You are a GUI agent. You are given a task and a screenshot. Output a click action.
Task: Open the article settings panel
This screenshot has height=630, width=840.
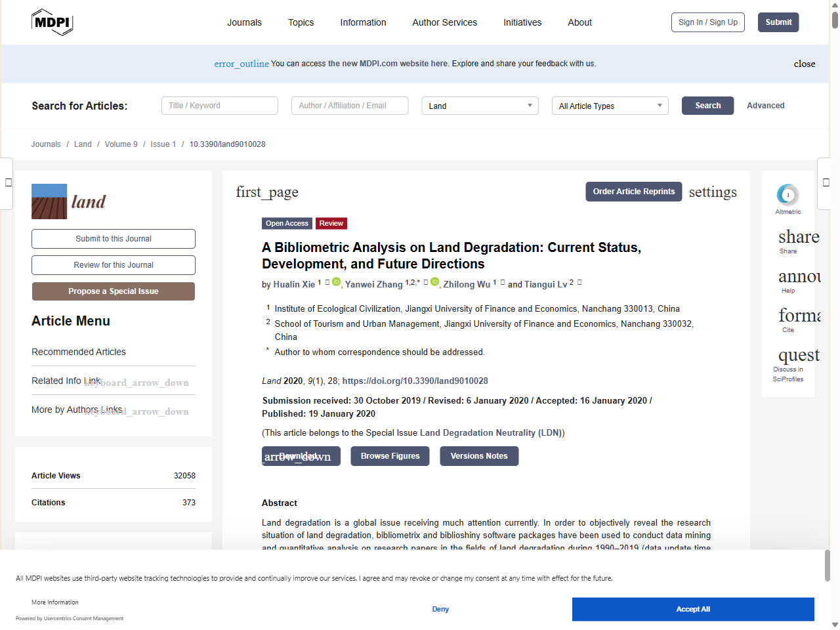pos(713,192)
